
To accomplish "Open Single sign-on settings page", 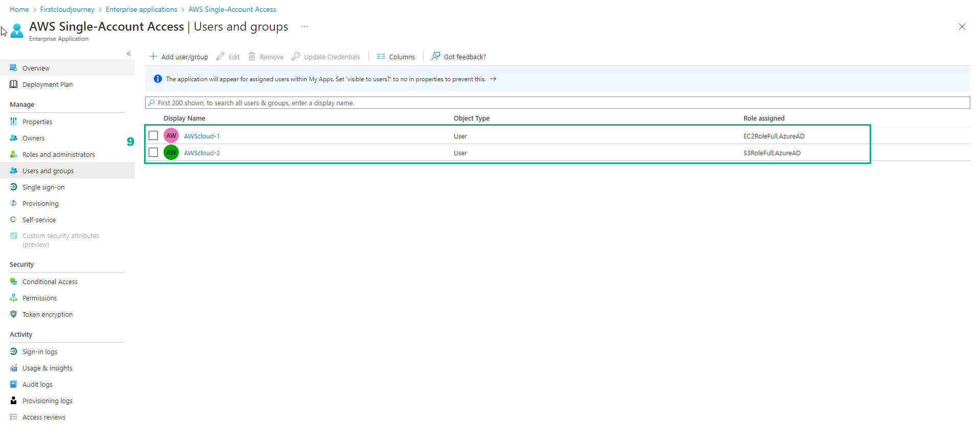I will point(67,187).
